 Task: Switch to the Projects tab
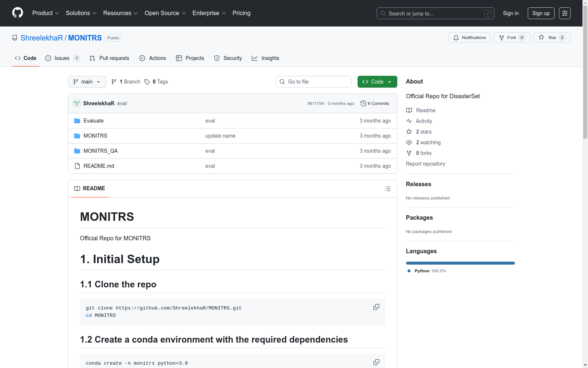pyautogui.click(x=190, y=58)
